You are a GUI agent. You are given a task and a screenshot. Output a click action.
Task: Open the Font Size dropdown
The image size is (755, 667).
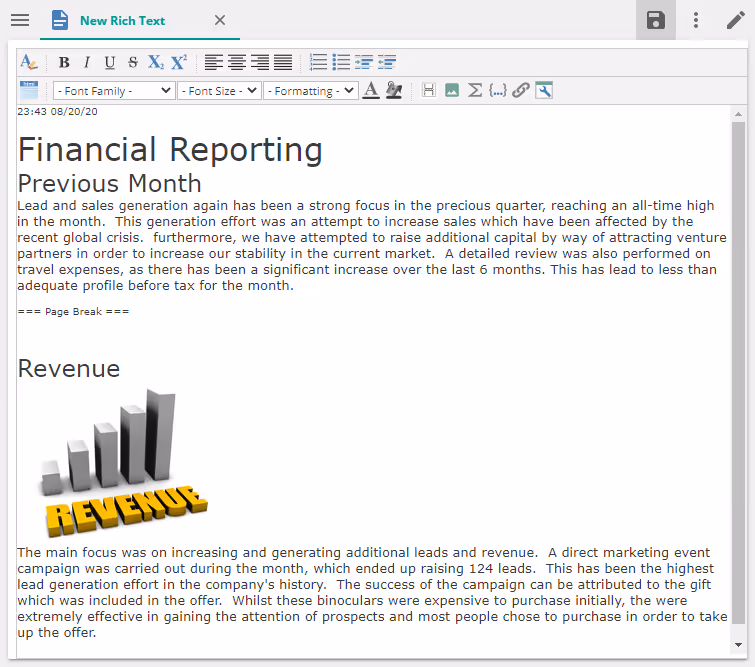(219, 91)
